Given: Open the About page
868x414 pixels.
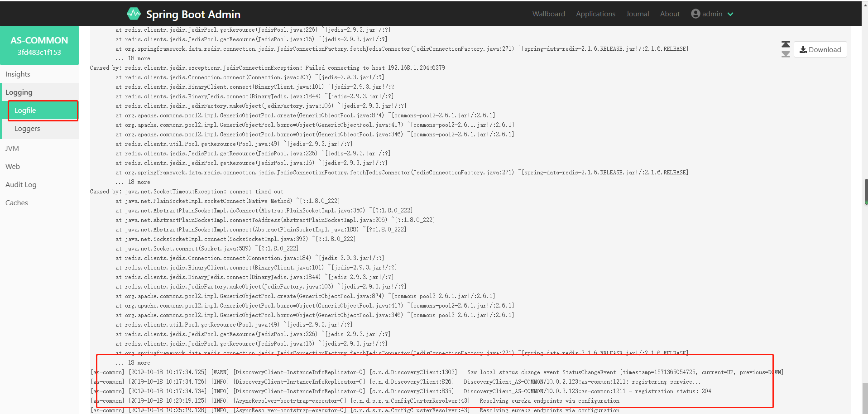Looking at the screenshot, I should [670, 14].
